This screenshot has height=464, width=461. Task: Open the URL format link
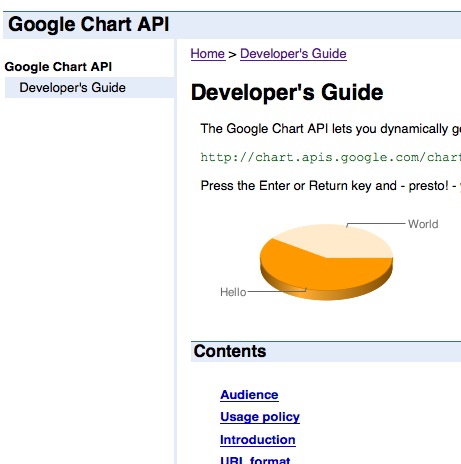[x=255, y=460]
